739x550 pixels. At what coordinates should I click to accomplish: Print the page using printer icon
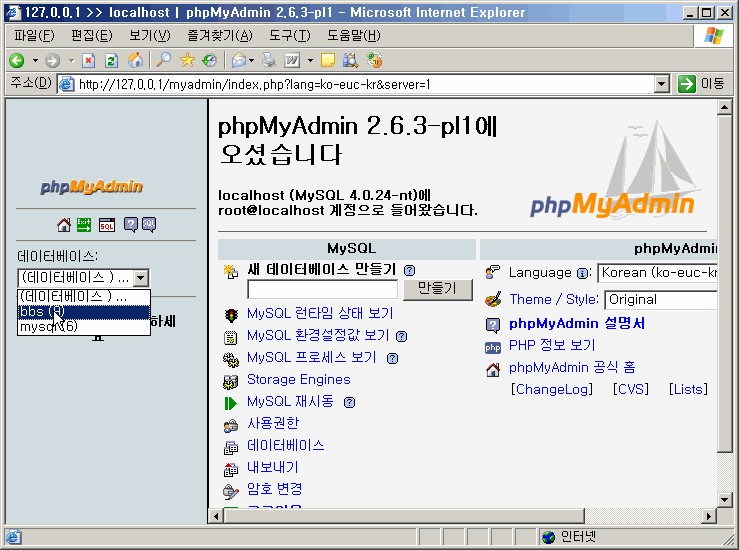(269, 60)
